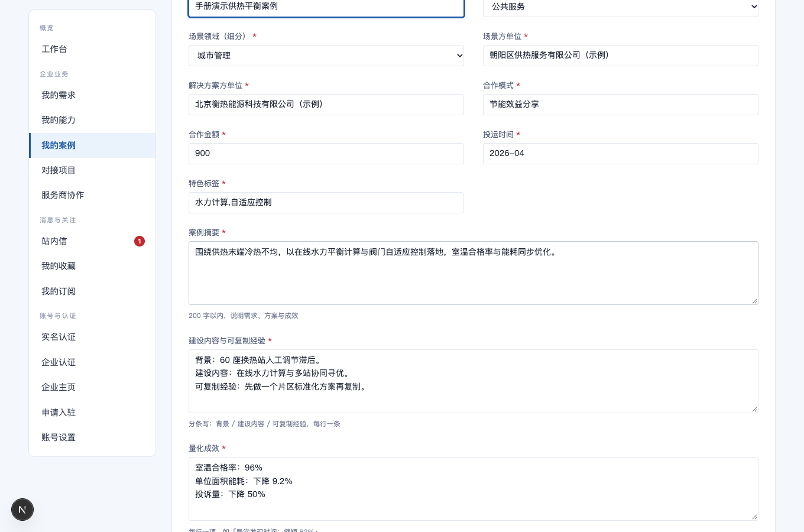The image size is (804, 532).
Task: Select 我的案例 sidebar item
Action: click(92, 145)
